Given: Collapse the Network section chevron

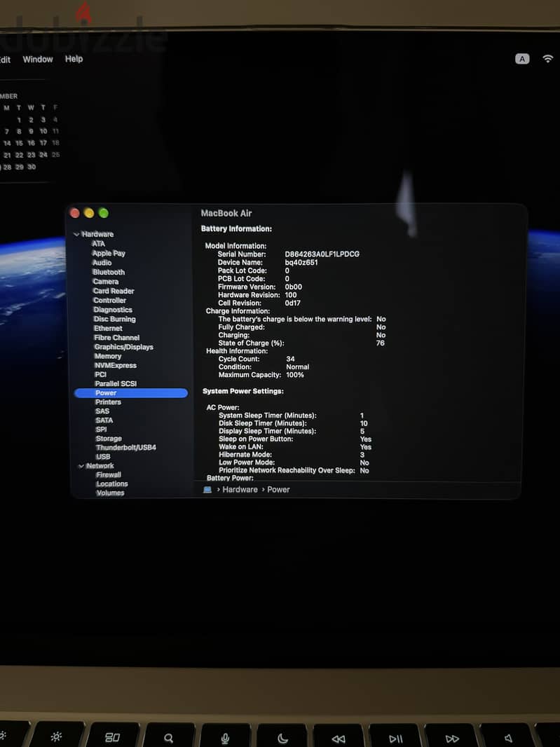Looking at the screenshot, I should 81,466.
